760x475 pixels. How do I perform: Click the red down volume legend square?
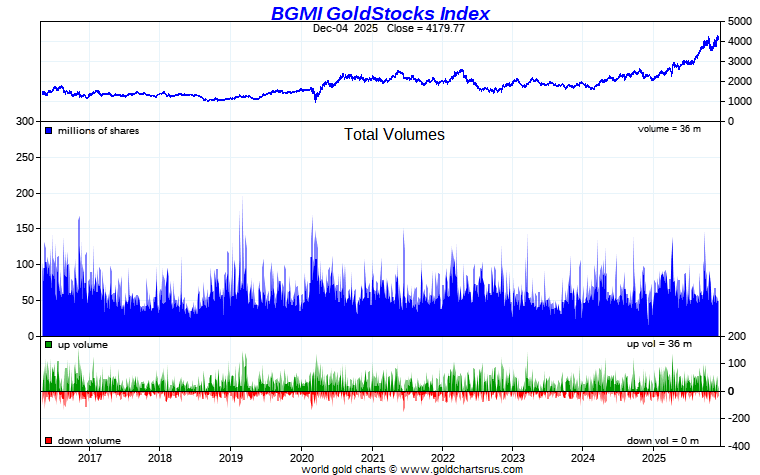pyautogui.click(x=48, y=441)
